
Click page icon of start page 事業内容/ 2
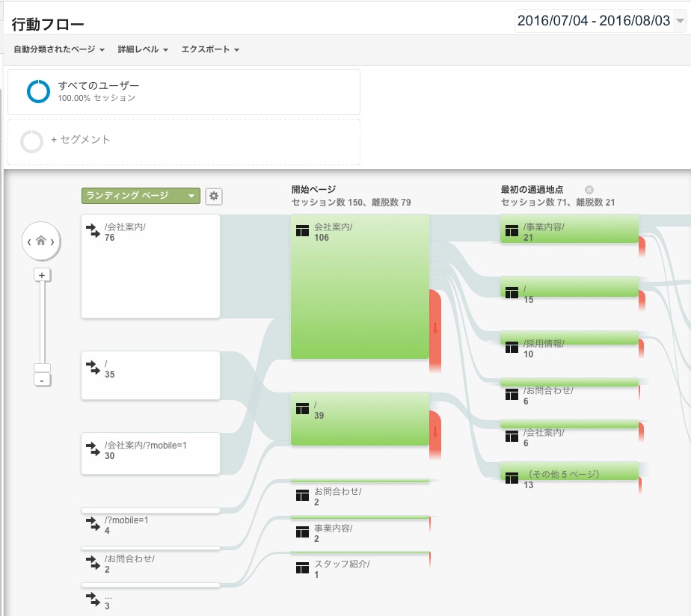[x=302, y=532]
